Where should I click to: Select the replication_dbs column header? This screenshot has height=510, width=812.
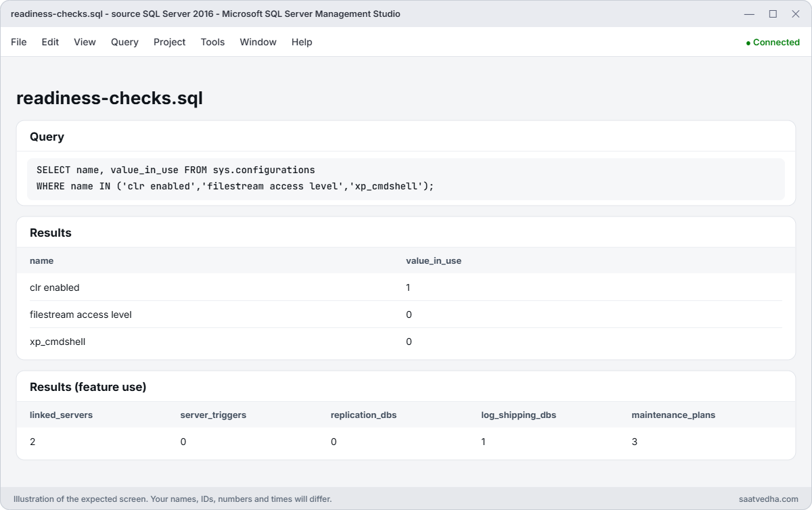tap(363, 415)
